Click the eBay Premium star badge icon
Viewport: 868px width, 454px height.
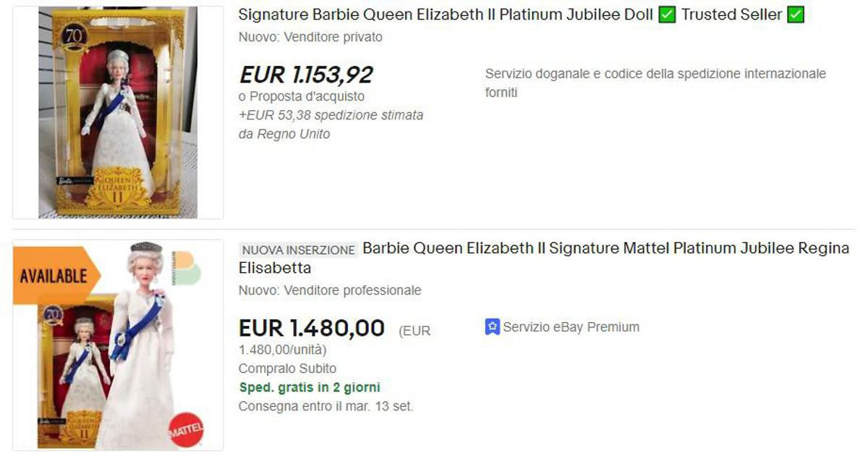[x=492, y=327]
